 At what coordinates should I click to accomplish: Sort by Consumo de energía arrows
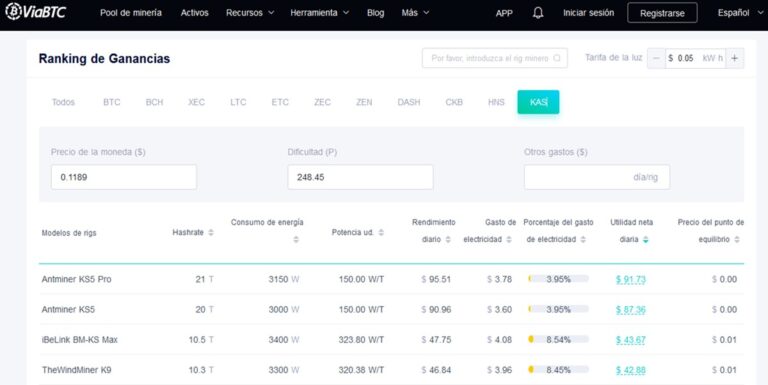click(x=296, y=240)
